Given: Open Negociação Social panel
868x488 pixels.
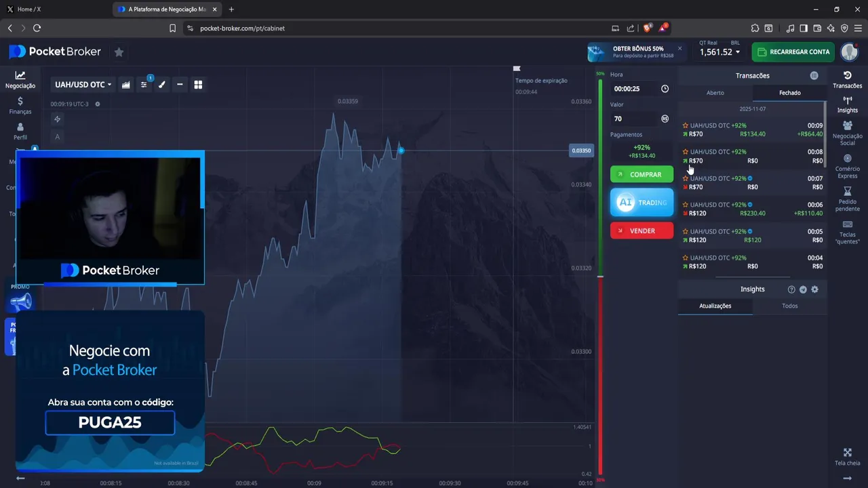Looking at the screenshot, I should click(848, 134).
